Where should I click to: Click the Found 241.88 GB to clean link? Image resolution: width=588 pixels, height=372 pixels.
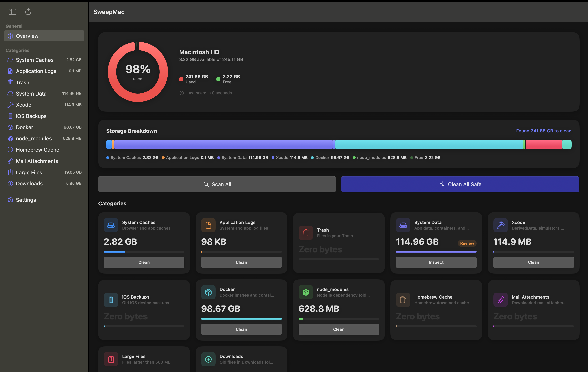(543, 131)
